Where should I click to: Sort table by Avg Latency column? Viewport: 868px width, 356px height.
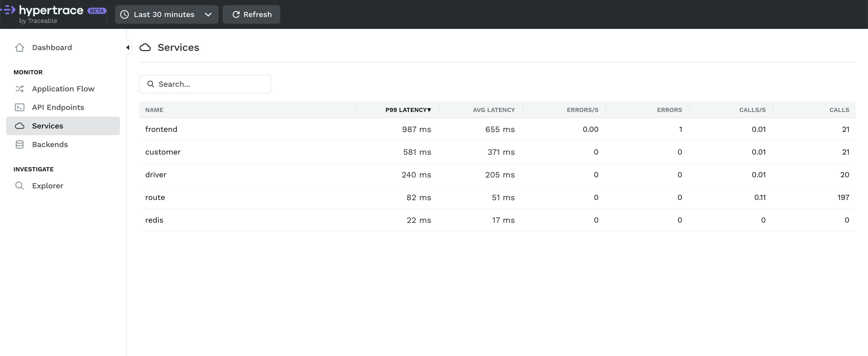[493, 110]
